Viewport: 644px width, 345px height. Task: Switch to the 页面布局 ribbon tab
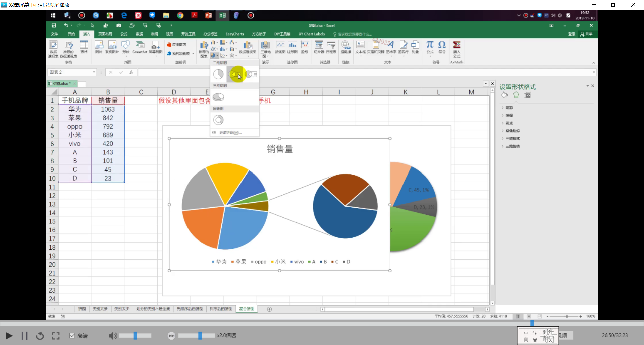105,34
